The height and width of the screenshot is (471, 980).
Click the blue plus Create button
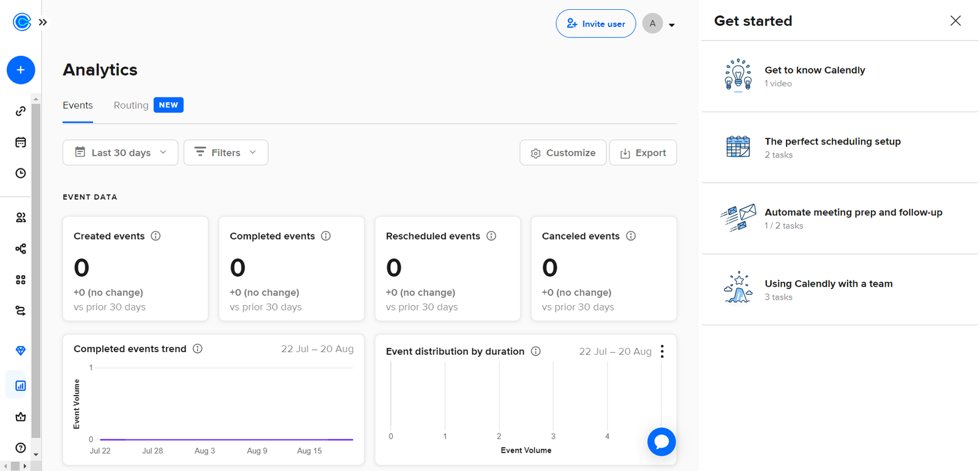21,70
